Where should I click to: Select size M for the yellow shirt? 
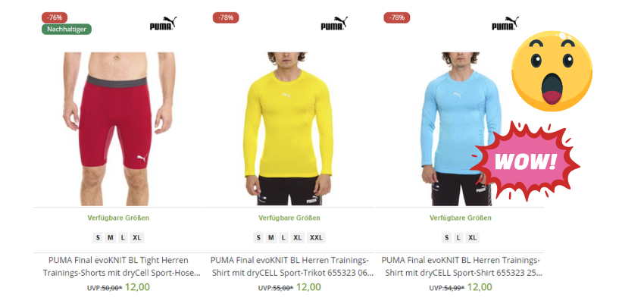pos(271,237)
